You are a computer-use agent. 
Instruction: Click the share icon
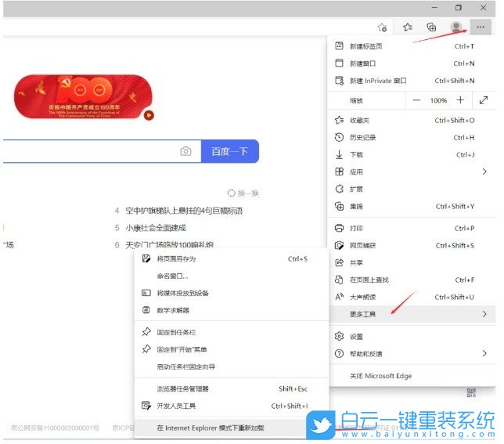click(x=339, y=262)
